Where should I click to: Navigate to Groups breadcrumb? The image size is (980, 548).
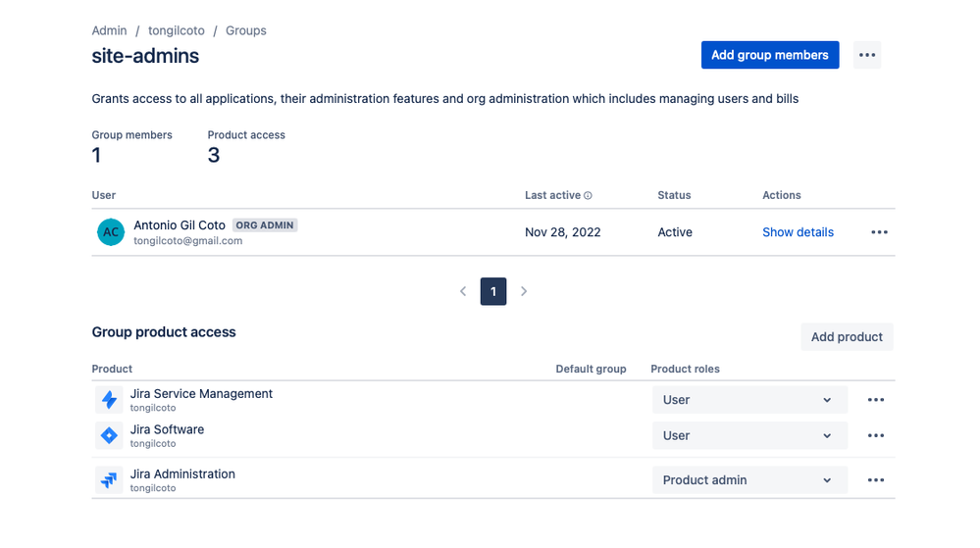(246, 30)
